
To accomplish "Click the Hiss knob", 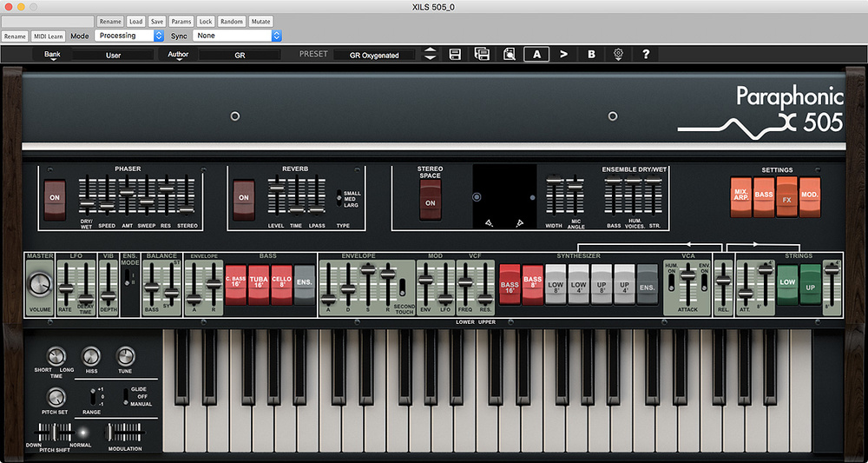I will coord(91,357).
